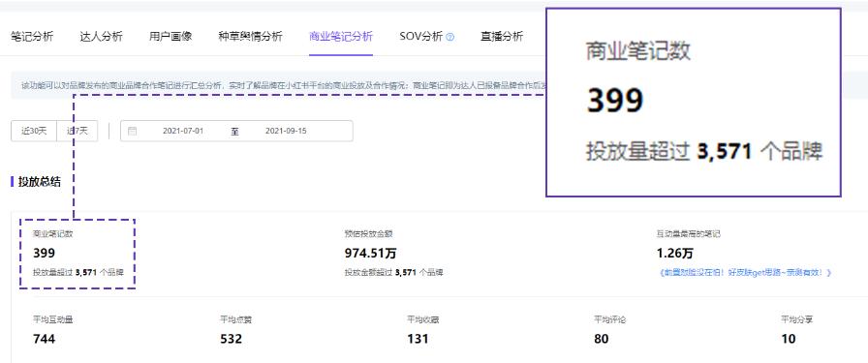
Task: Switch to the 笔记分析 tab
Action: (32, 37)
